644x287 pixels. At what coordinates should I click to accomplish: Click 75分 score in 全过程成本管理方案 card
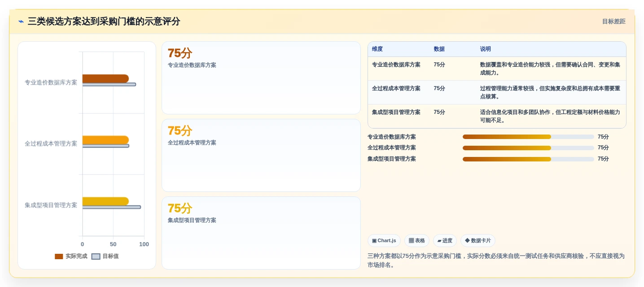(180, 131)
